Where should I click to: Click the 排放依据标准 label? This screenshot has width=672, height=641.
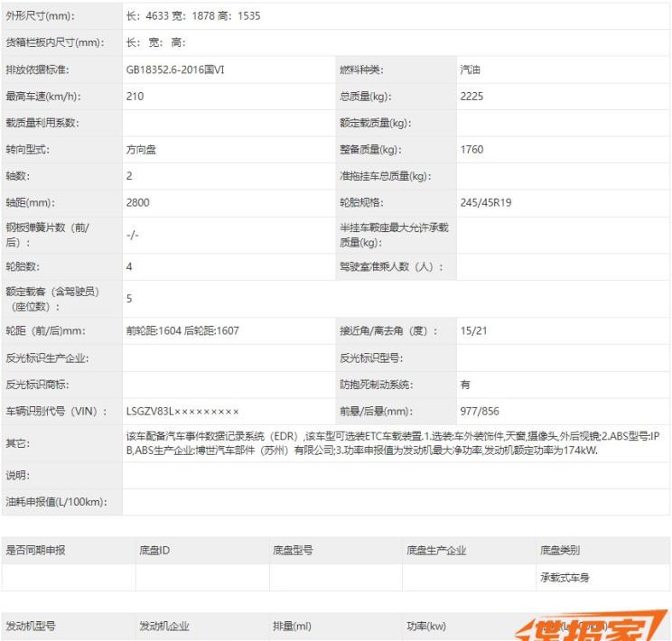coord(37,70)
